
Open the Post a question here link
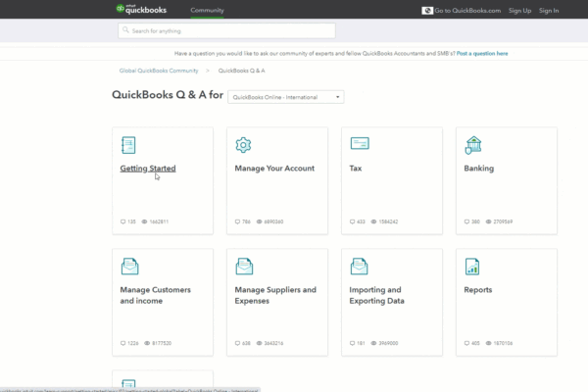(x=482, y=54)
